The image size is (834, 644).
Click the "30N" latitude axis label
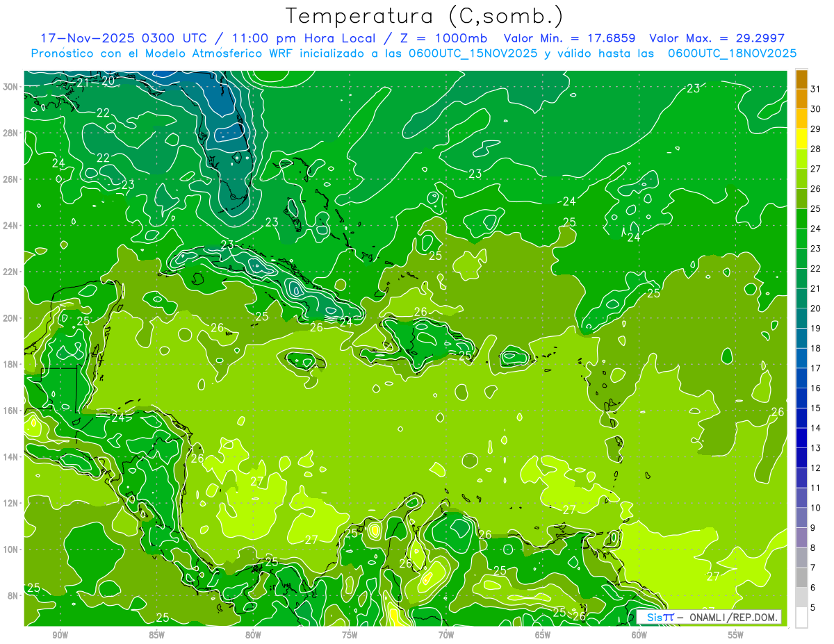(x=10, y=87)
